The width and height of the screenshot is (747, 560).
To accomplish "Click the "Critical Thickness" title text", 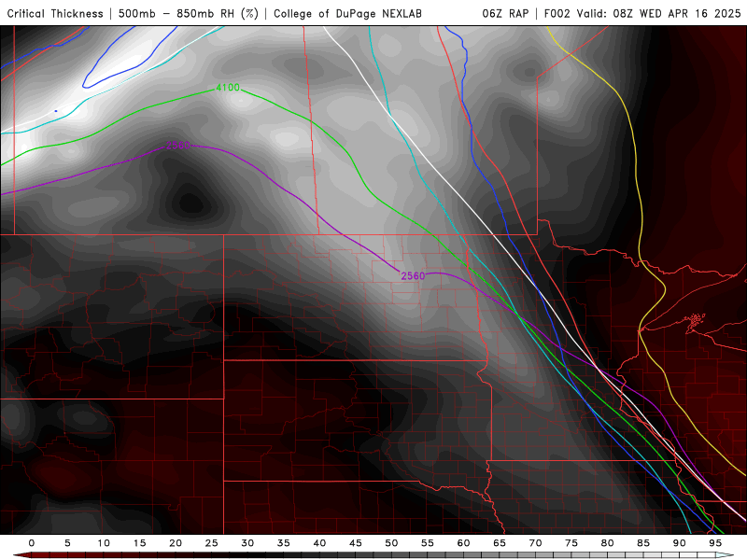I will tap(55, 13).
